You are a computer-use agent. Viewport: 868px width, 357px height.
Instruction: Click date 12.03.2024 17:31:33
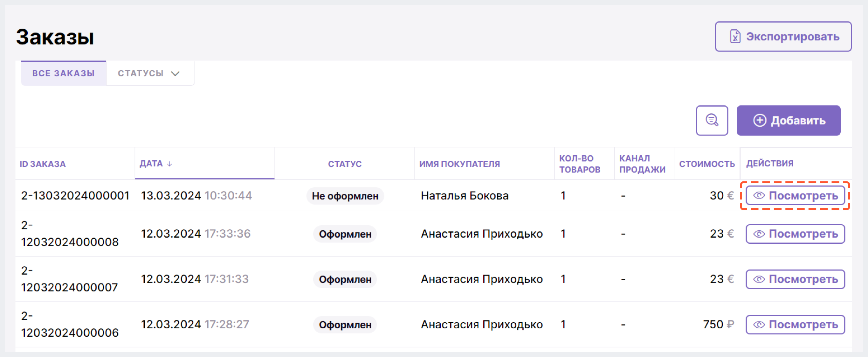pos(194,279)
